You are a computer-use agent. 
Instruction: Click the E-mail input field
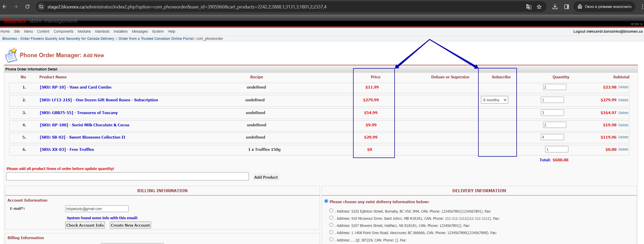point(97,209)
